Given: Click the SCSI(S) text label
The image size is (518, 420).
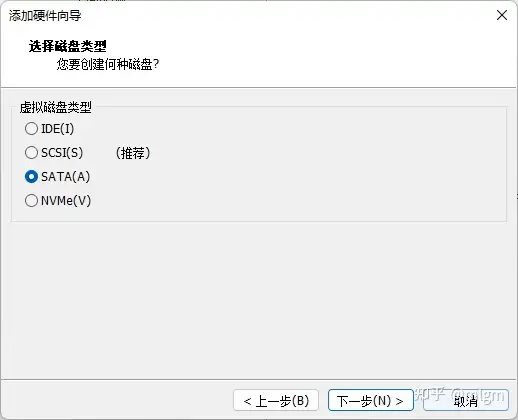Looking at the screenshot, I should tap(62, 153).
